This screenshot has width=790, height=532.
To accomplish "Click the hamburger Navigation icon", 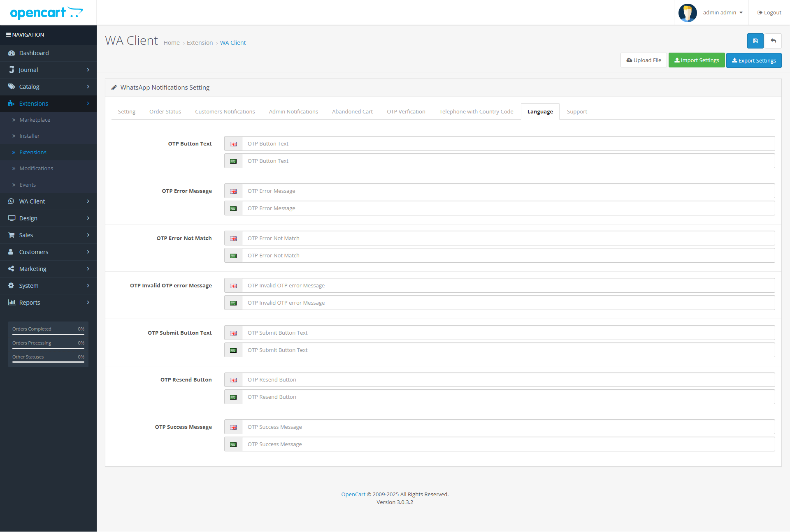I will [8, 35].
